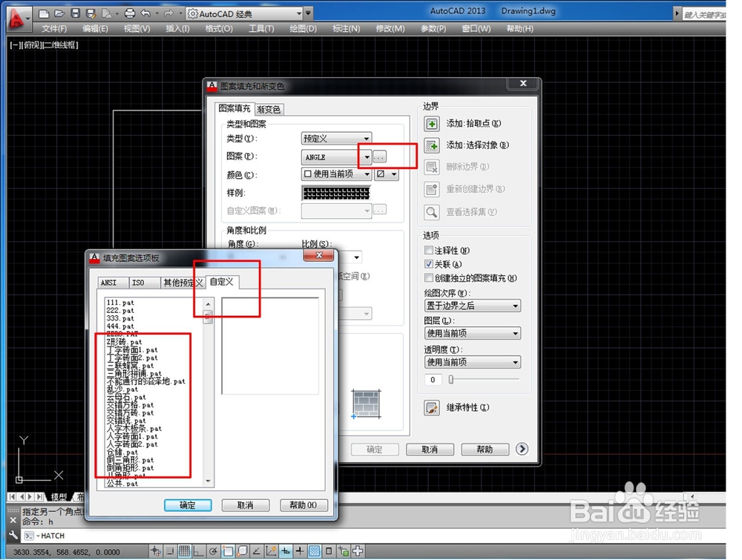Uncheck the 关联 checkbox
Image resolution: width=742 pixels, height=560 pixels.
coord(429,264)
